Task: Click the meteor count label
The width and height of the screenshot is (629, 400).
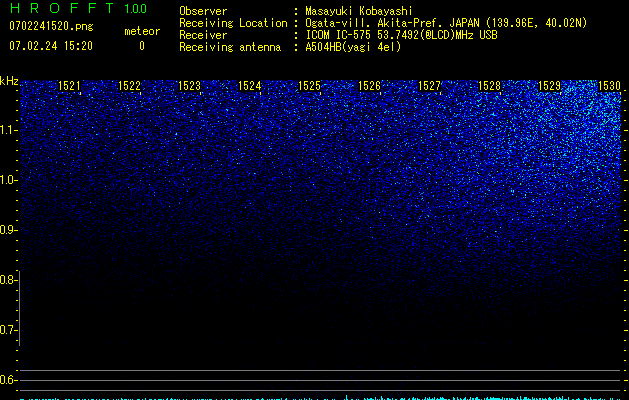Action: click(142, 31)
